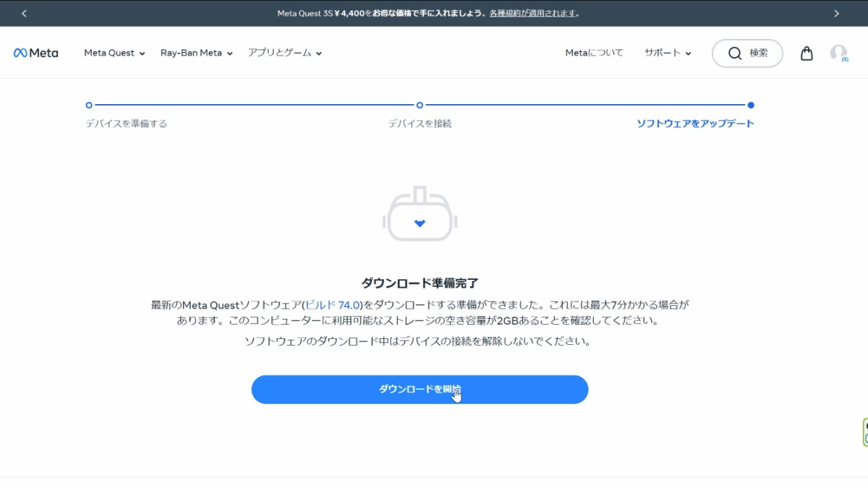The width and height of the screenshot is (868, 488).
Task: Open the Metaについて page
Action: [x=594, y=53]
